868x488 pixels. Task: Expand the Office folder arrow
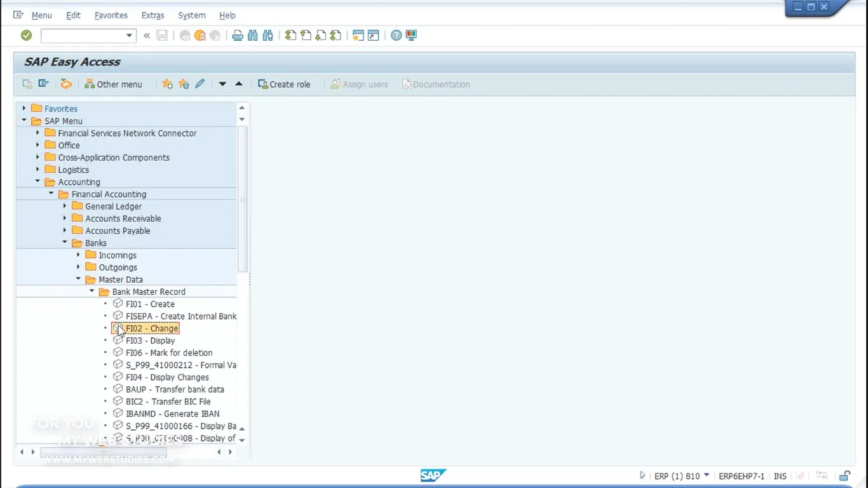(x=37, y=145)
